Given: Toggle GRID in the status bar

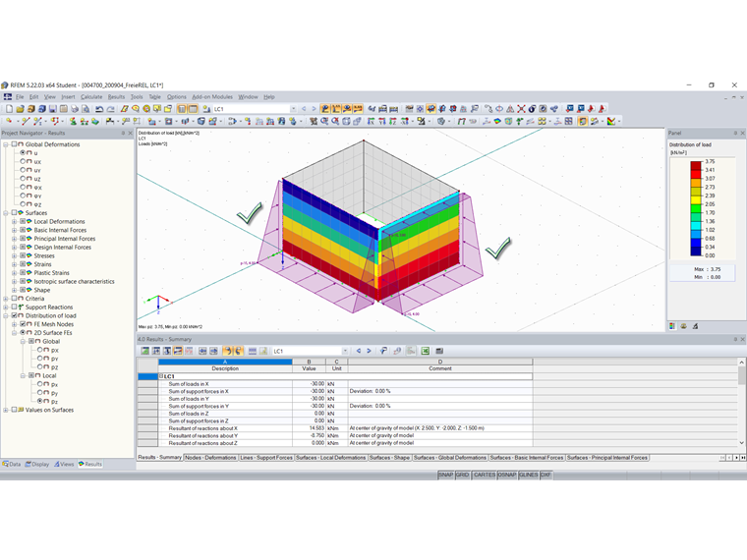Looking at the screenshot, I should point(463,475).
